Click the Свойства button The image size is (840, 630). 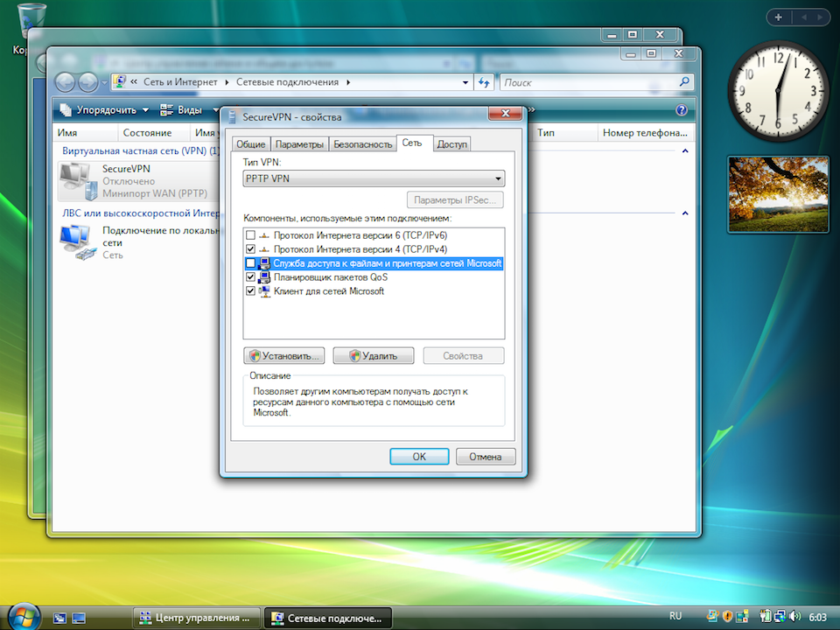pyautogui.click(x=464, y=356)
